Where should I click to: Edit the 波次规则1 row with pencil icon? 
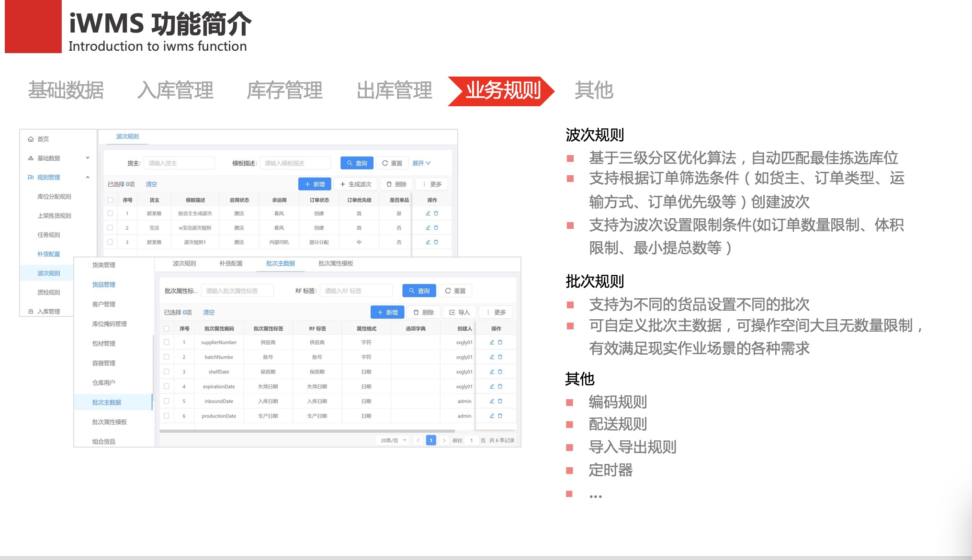[428, 242]
